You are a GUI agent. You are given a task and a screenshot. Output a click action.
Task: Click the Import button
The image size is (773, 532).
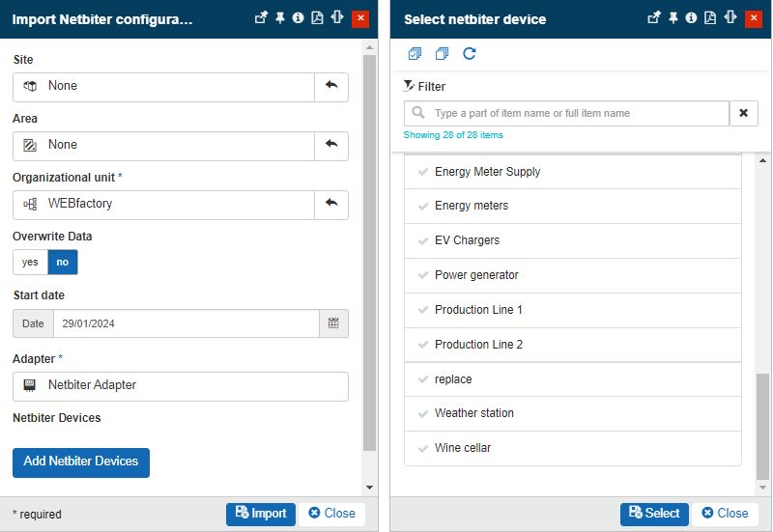(x=261, y=514)
